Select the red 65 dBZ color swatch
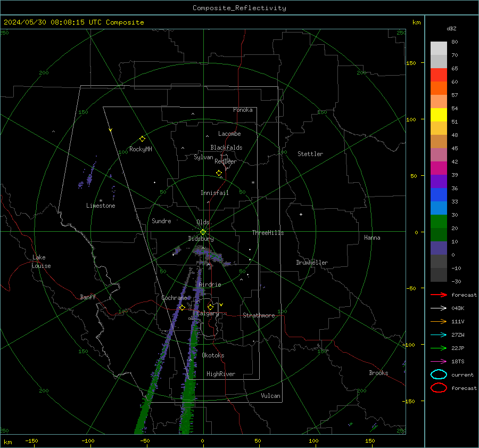This screenshot has width=479, height=448. point(439,75)
